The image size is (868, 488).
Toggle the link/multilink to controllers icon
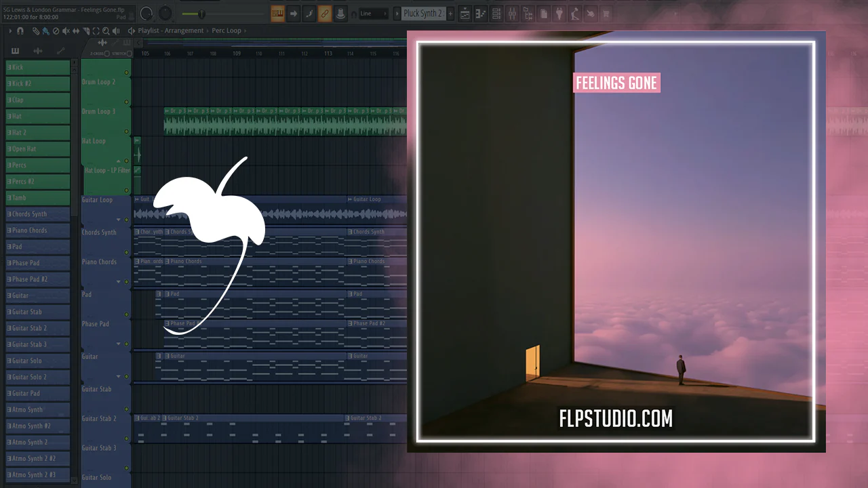[325, 14]
